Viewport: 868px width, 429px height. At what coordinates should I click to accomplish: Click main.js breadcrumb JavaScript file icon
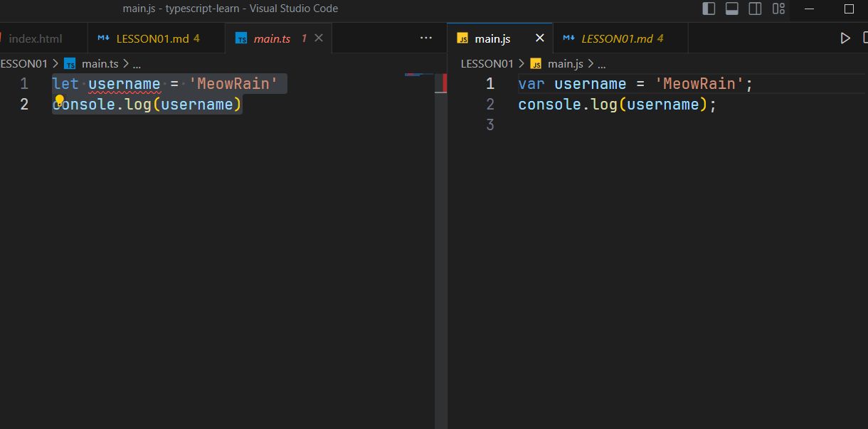coord(536,63)
